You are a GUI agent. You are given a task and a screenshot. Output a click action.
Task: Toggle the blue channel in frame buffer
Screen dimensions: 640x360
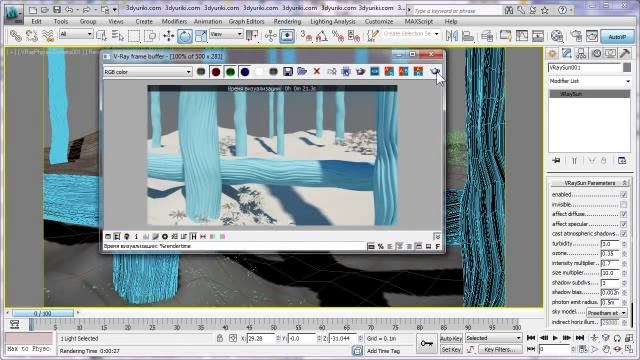click(x=244, y=72)
